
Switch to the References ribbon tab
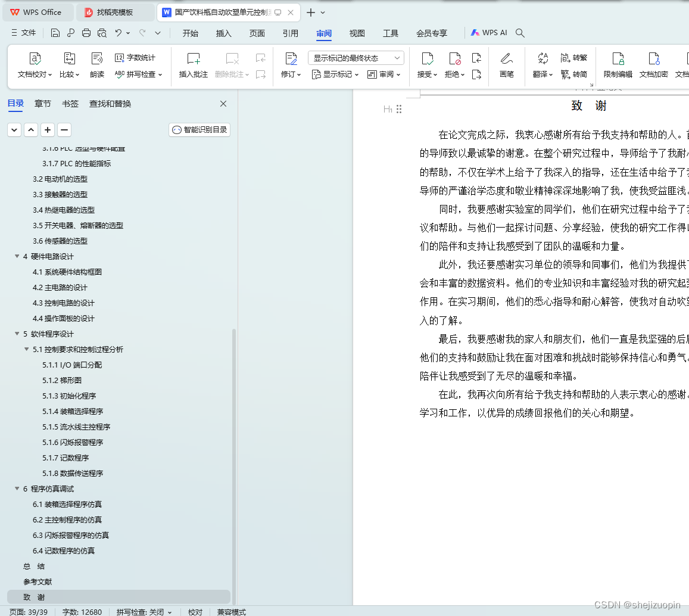click(291, 33)
